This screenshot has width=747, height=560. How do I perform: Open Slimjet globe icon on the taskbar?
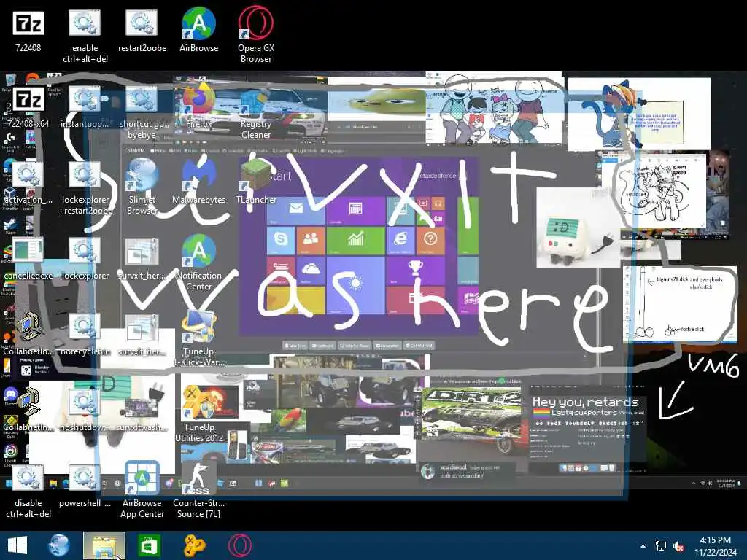tap(59, 545)
